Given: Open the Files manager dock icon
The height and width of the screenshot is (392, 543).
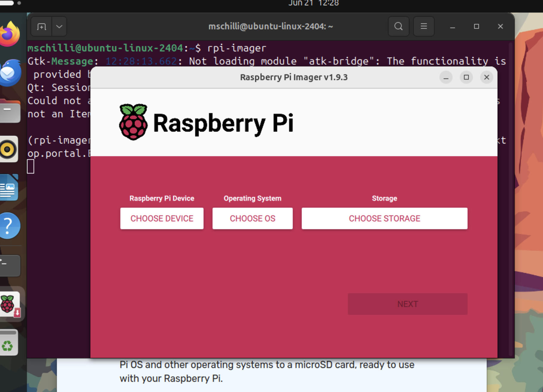Looking at the screenshot, I should coord(10,111).
